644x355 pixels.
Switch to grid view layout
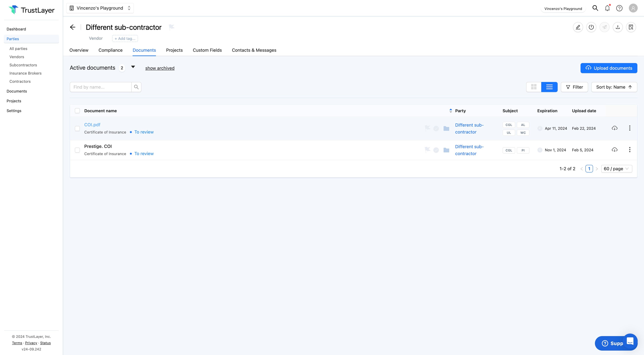pyautogui.click(x=534, y=87)
